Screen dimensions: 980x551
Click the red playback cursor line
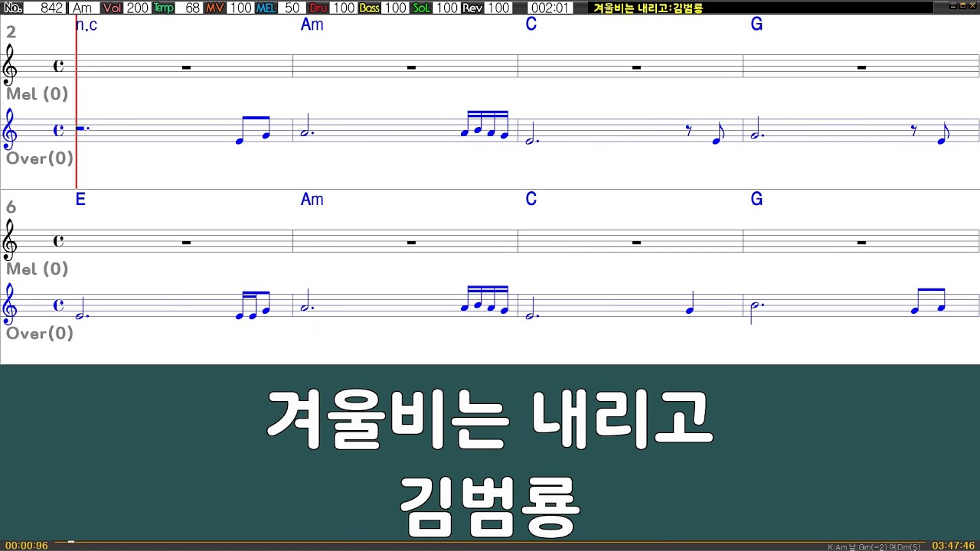(x=76, y=103)
